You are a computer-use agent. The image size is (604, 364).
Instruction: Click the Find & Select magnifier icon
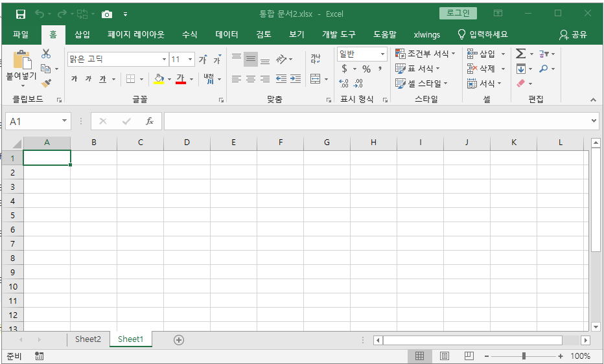pos(544,69)
